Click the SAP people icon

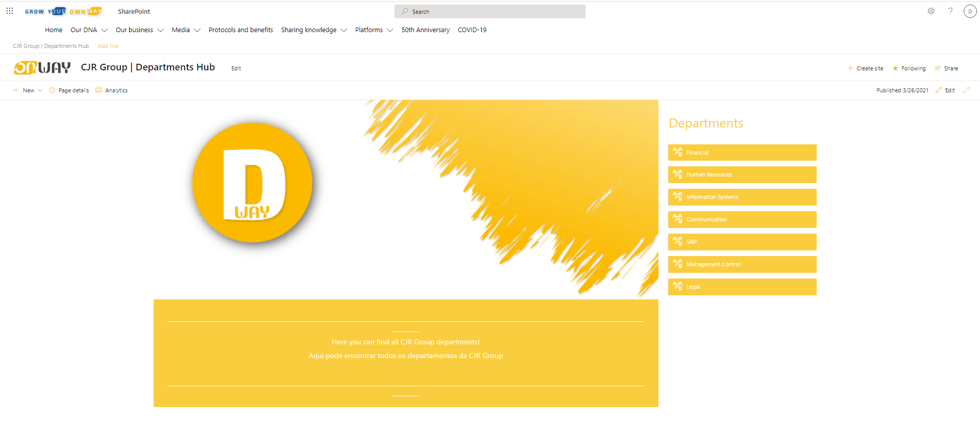coord(677,242)
